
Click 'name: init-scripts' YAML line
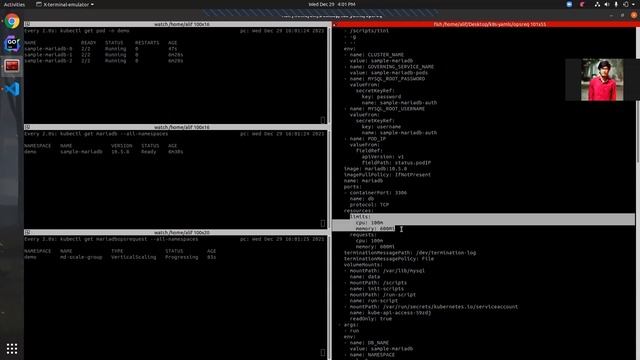(377, 289)
